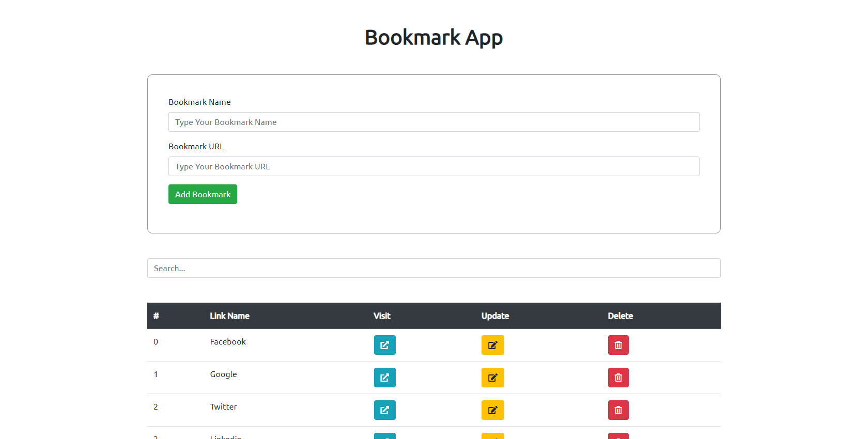Visit the Google bookmark link

tap(384, 378)
